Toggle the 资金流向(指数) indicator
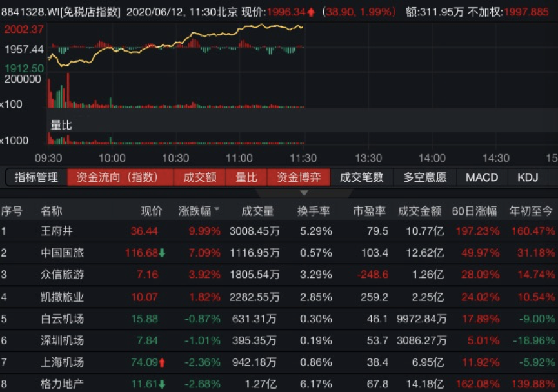This screenshot has height=392, width=558. click(x=120, y=177)
